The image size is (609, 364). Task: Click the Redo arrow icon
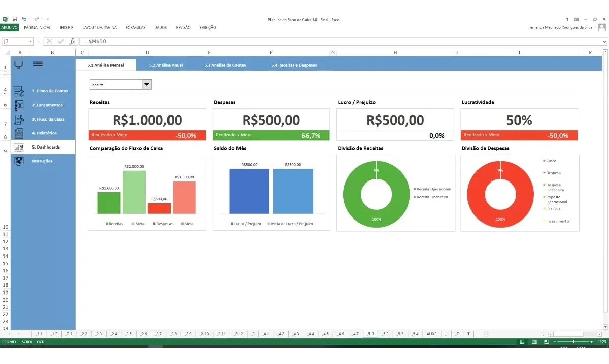coord(37,19)
